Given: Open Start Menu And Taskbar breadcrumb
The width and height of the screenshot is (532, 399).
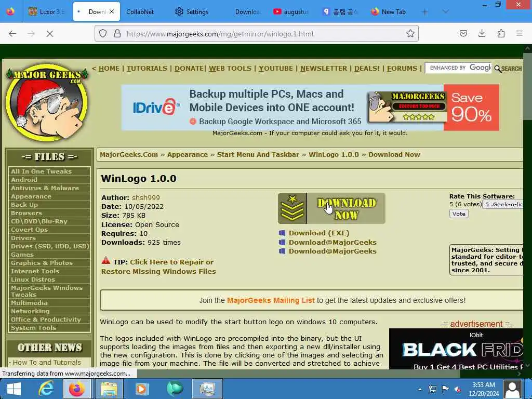Looking at the screenshot, I should (x=258, y=155).
